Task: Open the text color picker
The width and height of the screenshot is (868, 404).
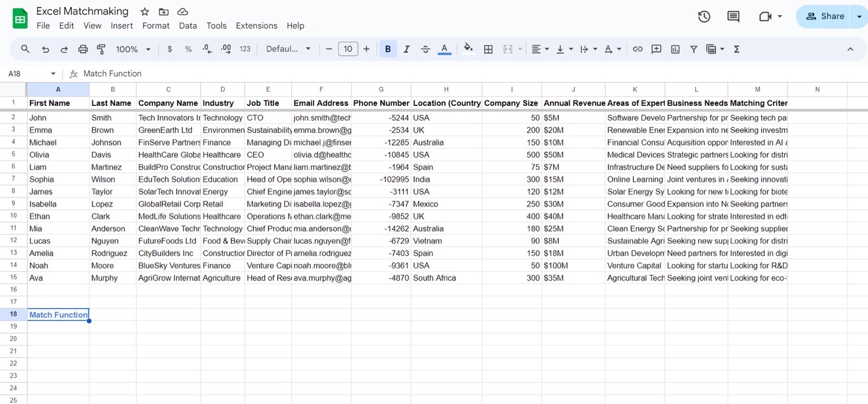Action: [444, 49]
